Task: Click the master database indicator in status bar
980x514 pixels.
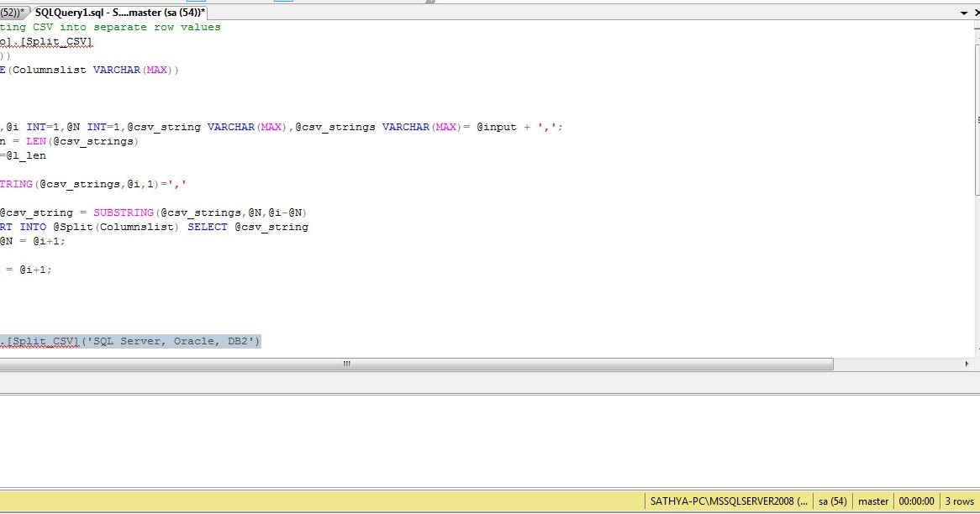Action: pyautogui.click(x=873, y=501)
